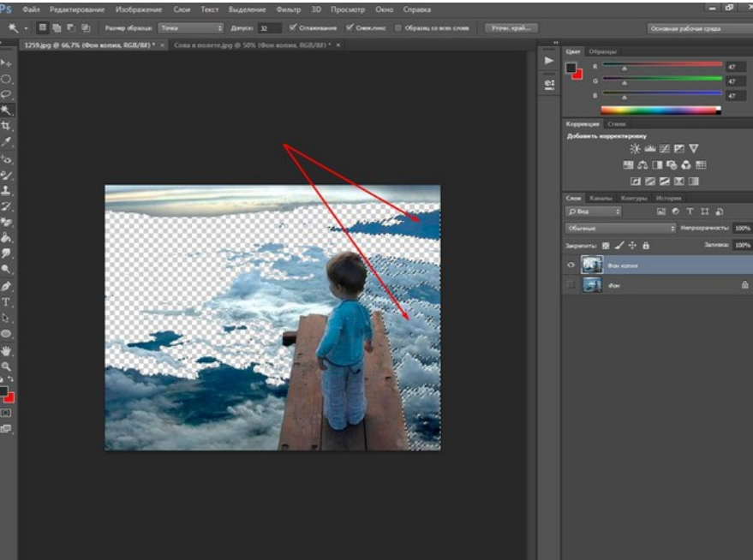
Task: Add a Levels adjustment
Action: tap(650, 149)
